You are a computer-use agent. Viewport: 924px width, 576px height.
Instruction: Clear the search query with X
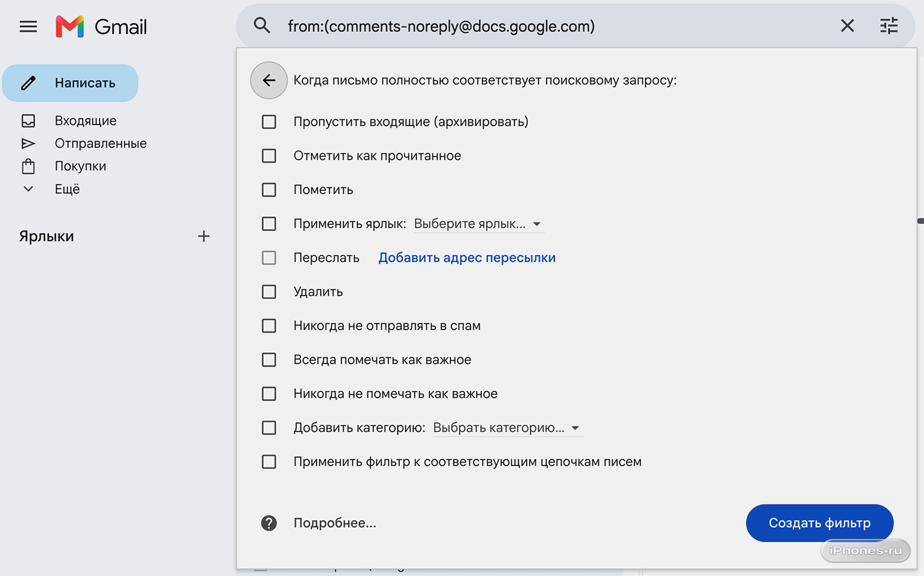(x=848, y=26)
